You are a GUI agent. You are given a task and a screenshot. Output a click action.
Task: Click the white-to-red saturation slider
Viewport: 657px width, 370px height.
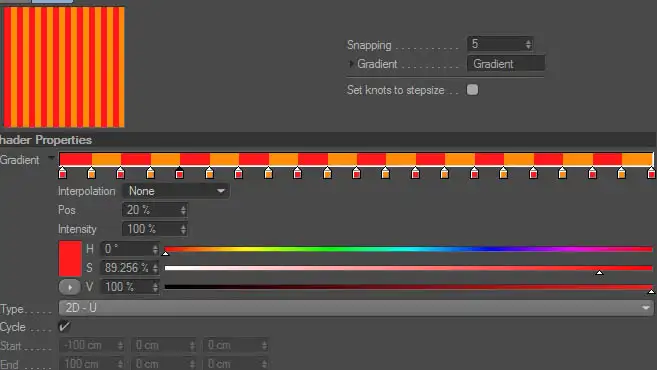point(409,268)
